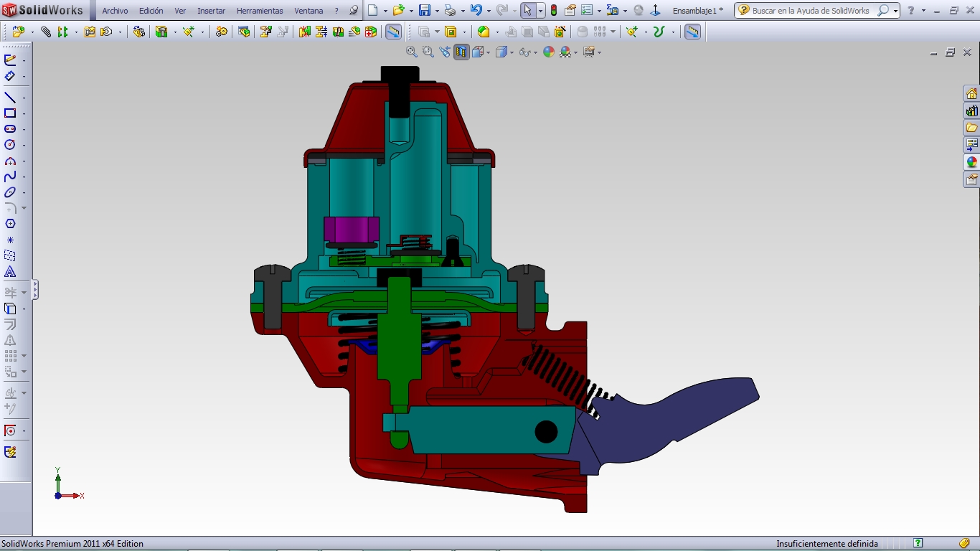Expand the View Orientation dropdown
This screenshot has width=980, height=551.
coord(487,52)
